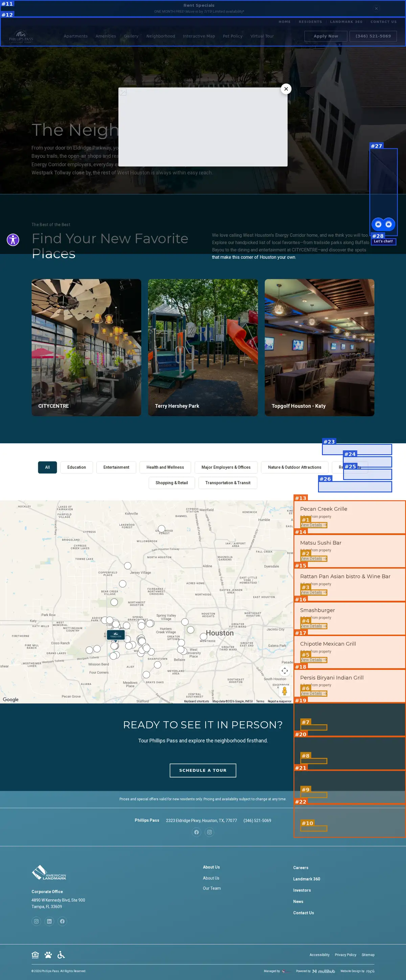Click the American Landmark logo

tap(49, 873)
